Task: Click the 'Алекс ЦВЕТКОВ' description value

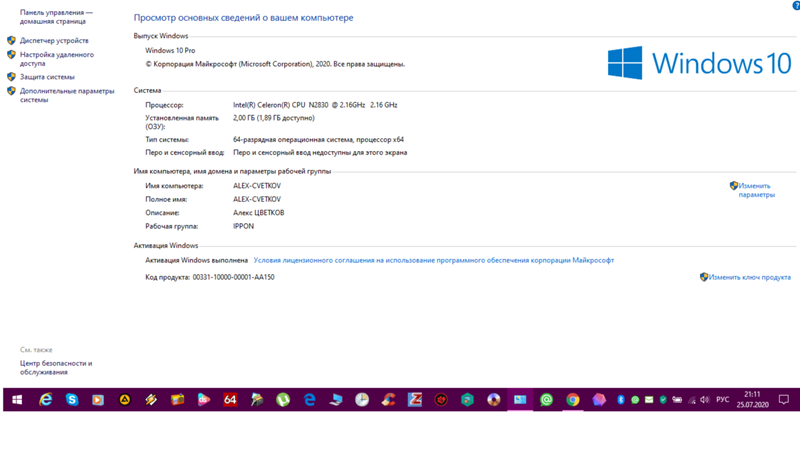Action: click(x=259, y=213)
